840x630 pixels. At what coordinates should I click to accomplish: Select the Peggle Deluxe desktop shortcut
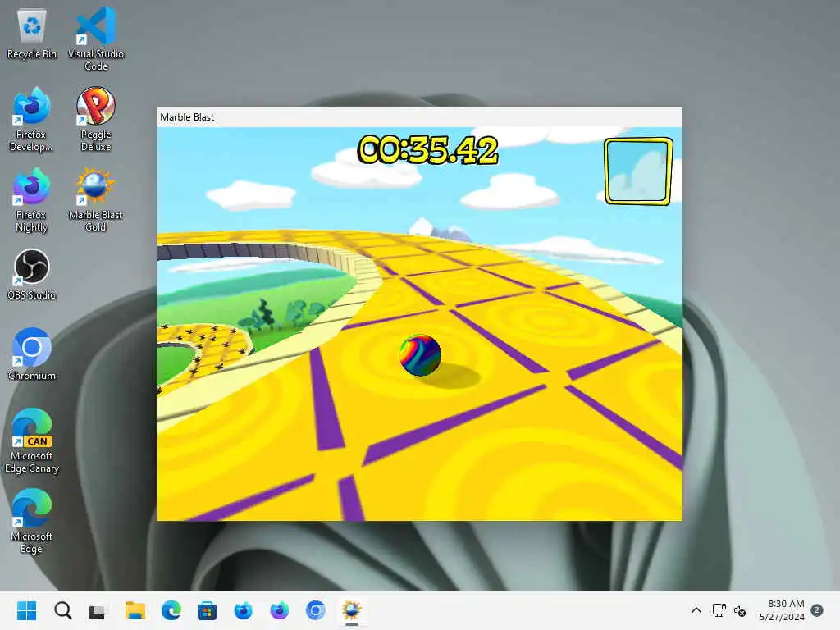coord(96,119)
